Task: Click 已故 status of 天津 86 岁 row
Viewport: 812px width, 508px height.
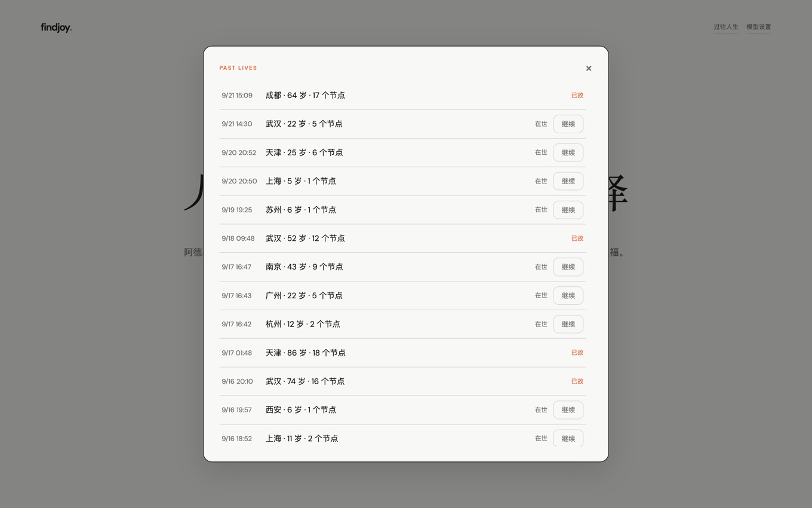Action: coord(577,353)
